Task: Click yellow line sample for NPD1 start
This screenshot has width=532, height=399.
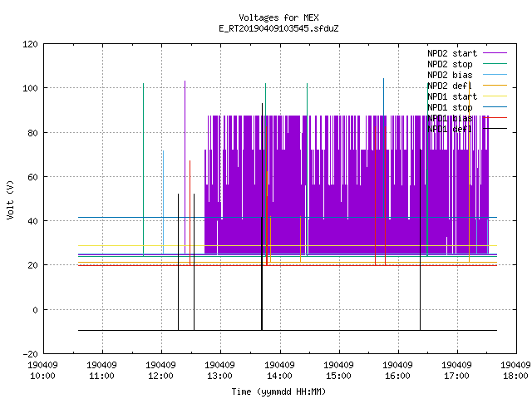Action: click(x=495, y=96)
